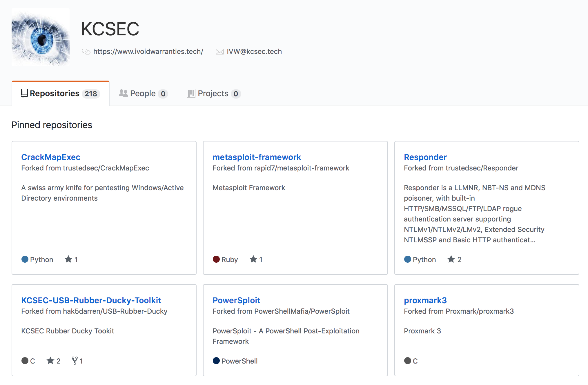Viewport: 588px width, 385px height.
Task: Click the link icon beside website URL
Action: 86,52
